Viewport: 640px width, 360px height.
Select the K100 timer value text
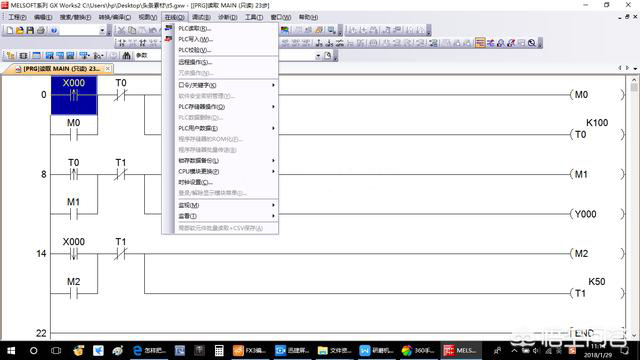597,122
